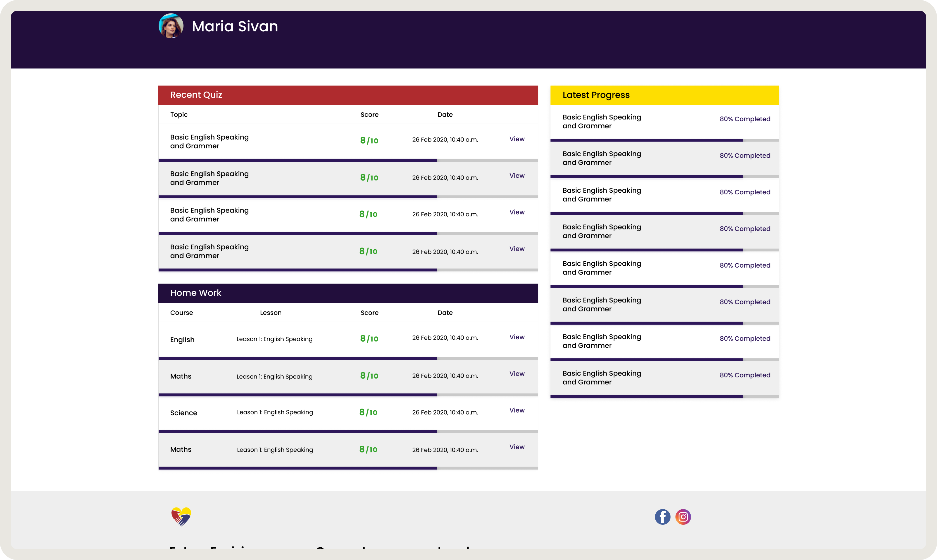Click Maria Sivan's profile avatar
The width and height of the screenshot is (937, 560).
pyautogui.click(x=171, y=26)
